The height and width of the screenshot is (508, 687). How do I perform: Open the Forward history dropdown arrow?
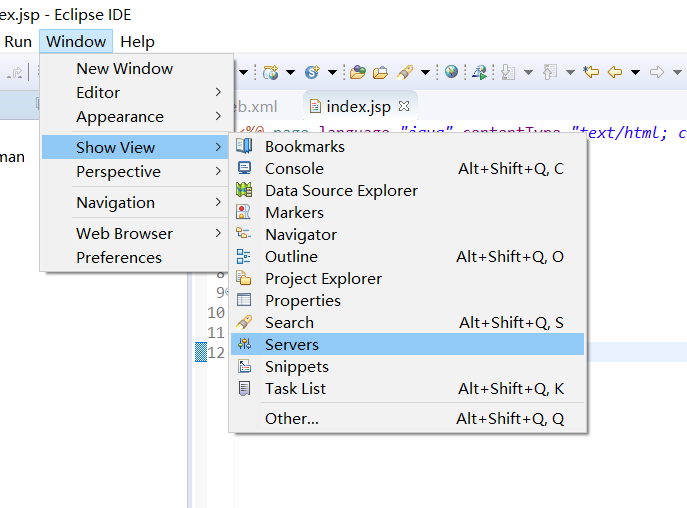[677, 72]
